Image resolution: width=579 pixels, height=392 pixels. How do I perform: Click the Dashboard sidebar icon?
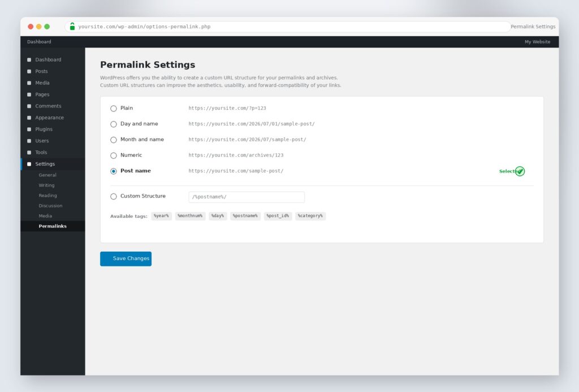pos(29,59)
